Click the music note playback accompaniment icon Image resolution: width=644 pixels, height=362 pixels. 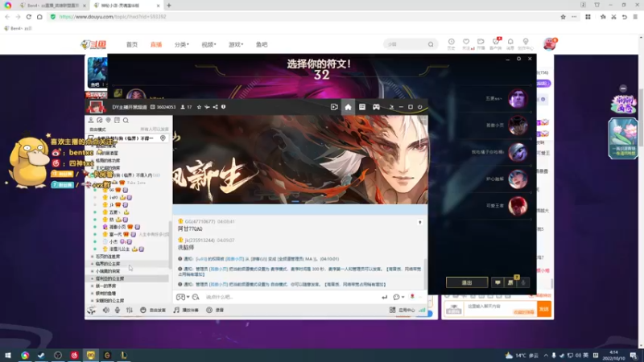[176, 311]
